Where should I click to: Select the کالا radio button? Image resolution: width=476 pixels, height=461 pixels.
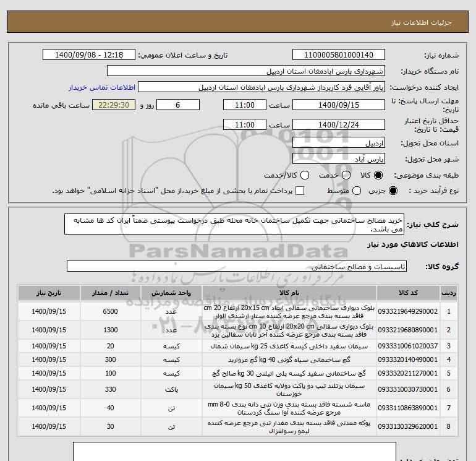378,175
